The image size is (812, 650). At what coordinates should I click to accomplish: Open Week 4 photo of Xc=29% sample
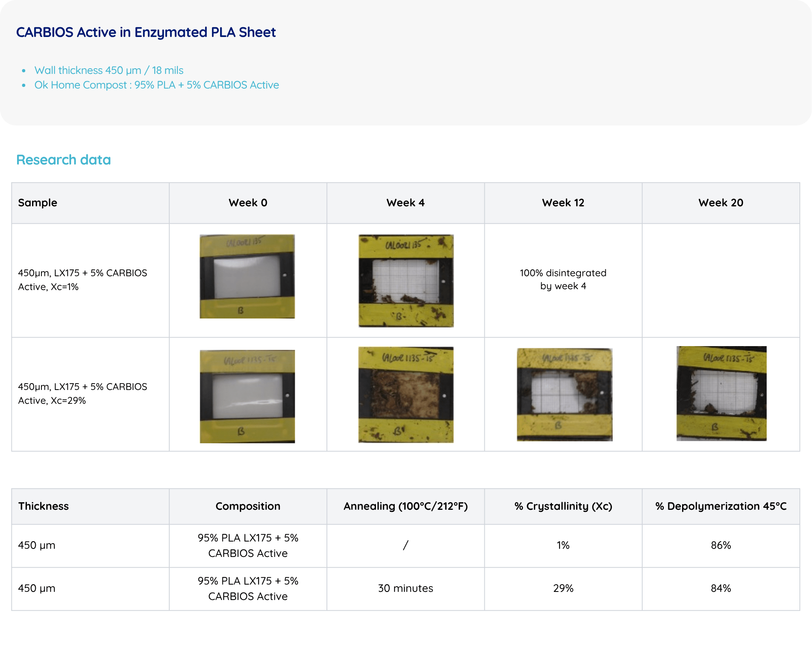point(406,395)
